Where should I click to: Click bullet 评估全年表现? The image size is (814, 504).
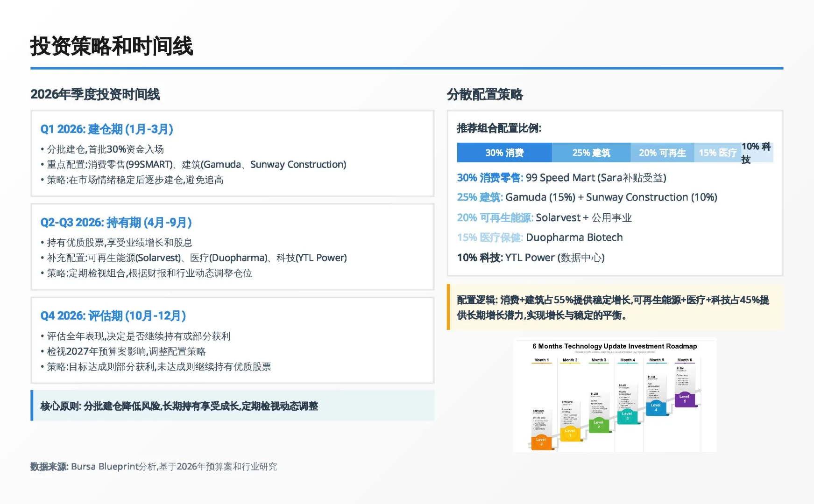coord(135,336)
